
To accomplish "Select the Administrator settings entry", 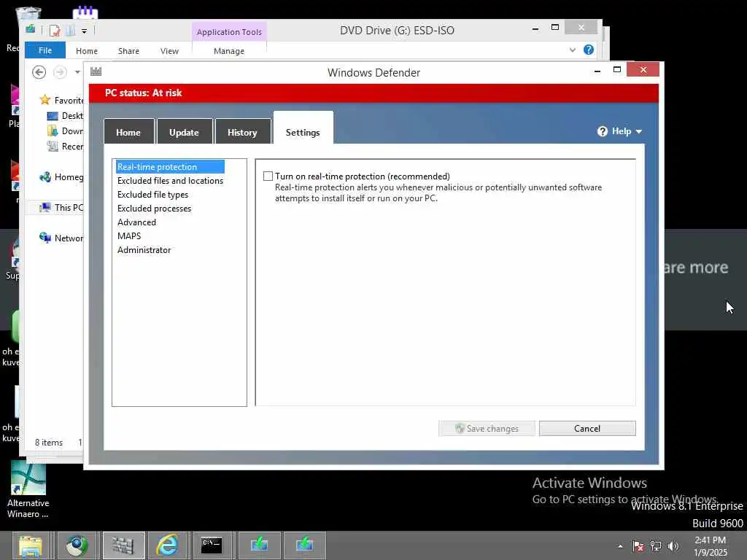I will (144, 249).
